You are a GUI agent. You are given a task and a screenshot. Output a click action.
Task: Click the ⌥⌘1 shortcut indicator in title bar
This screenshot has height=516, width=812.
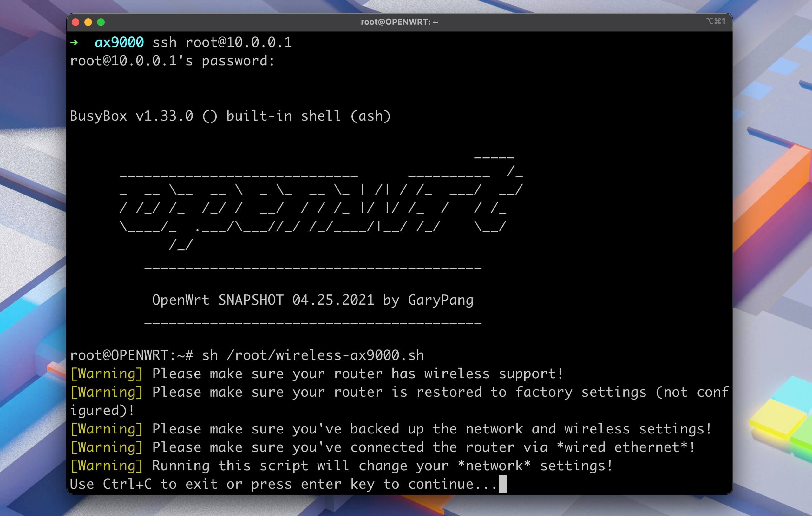[x=716, y=22]
